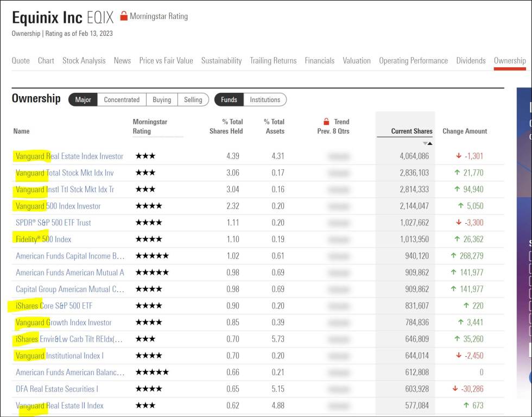The image size is (532, 417).
Task: Sort by Current Shares column header
Action: click(x=411, y=131)
